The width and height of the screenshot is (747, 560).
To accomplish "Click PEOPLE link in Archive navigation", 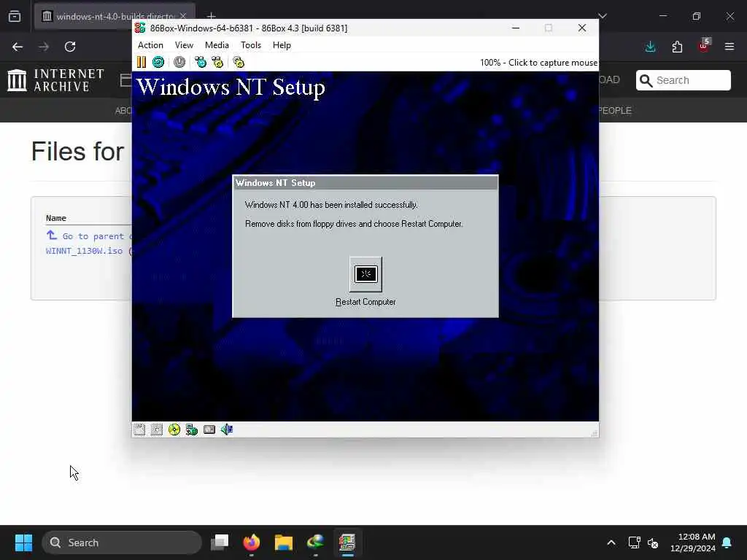I will [615, 111].
